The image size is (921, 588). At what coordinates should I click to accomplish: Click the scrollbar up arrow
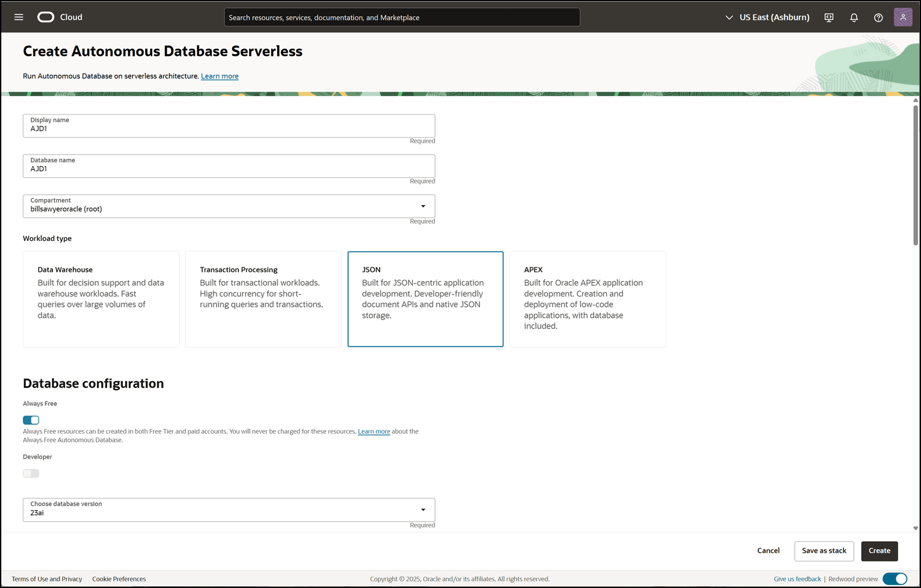915,100
